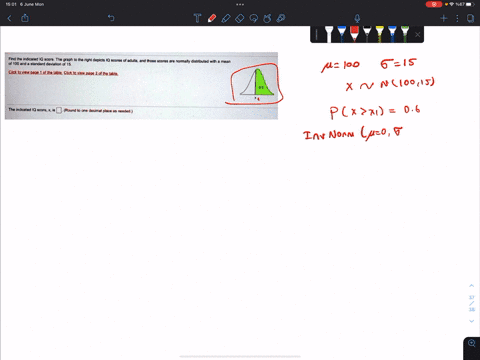Tap the battery status indicator
The height and width of the screenshot is (360, 480).
pyautogui.click(x=470, y=4)
